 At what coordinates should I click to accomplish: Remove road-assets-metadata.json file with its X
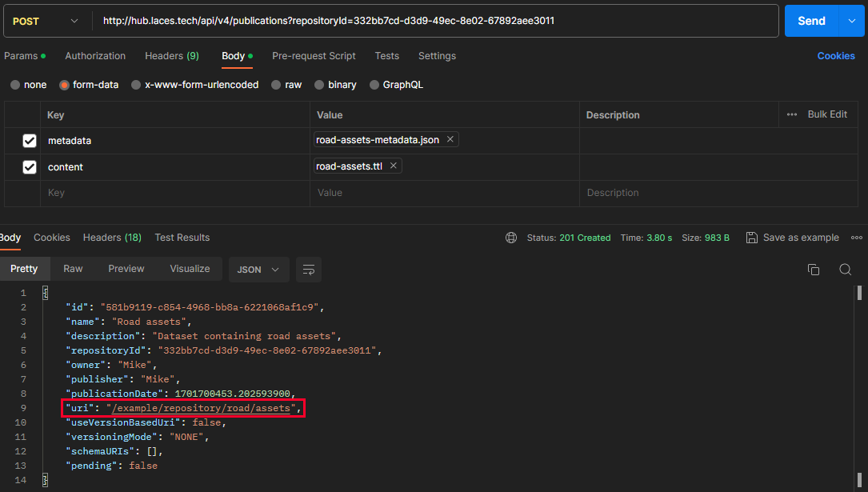point(450,140)
